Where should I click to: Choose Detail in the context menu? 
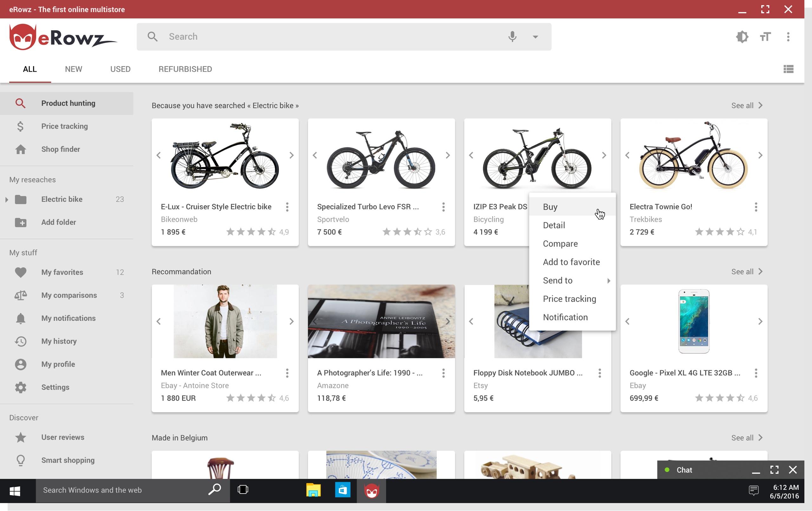coord(572,225)
